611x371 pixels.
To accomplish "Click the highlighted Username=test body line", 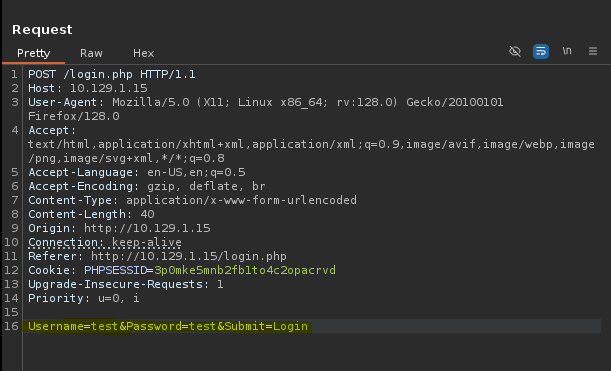I will [168, 326].
